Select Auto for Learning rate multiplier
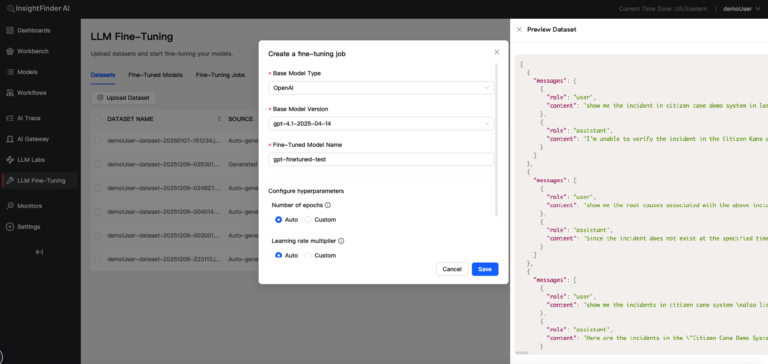The height and width of the screenshot is (364, 768). [279, 255]
